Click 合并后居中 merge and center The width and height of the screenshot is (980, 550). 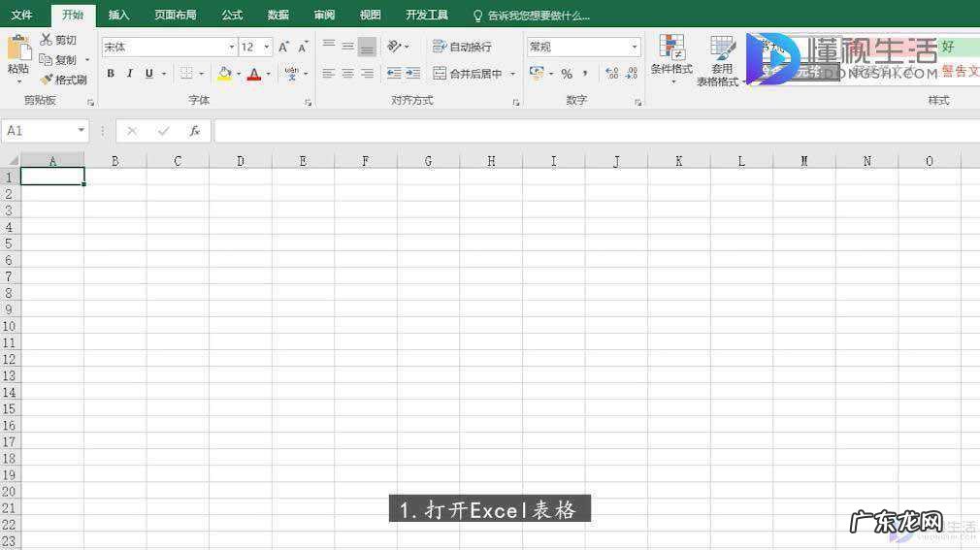[468, 74]
